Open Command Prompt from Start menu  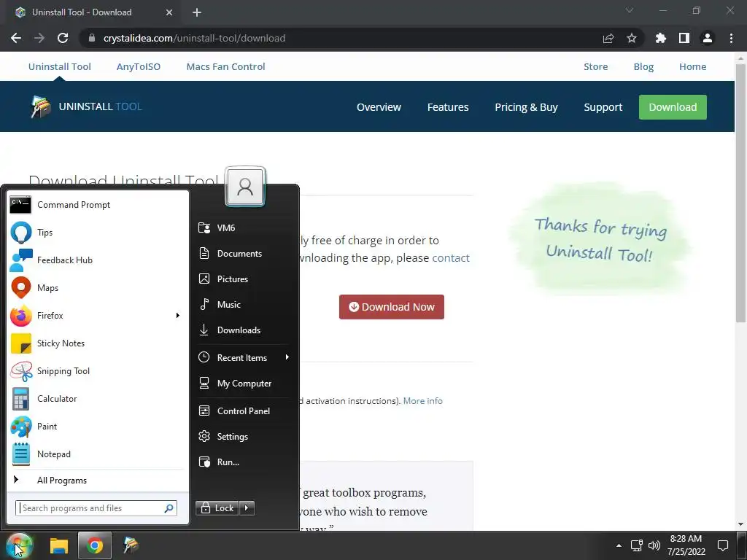[x=97, y=205]
